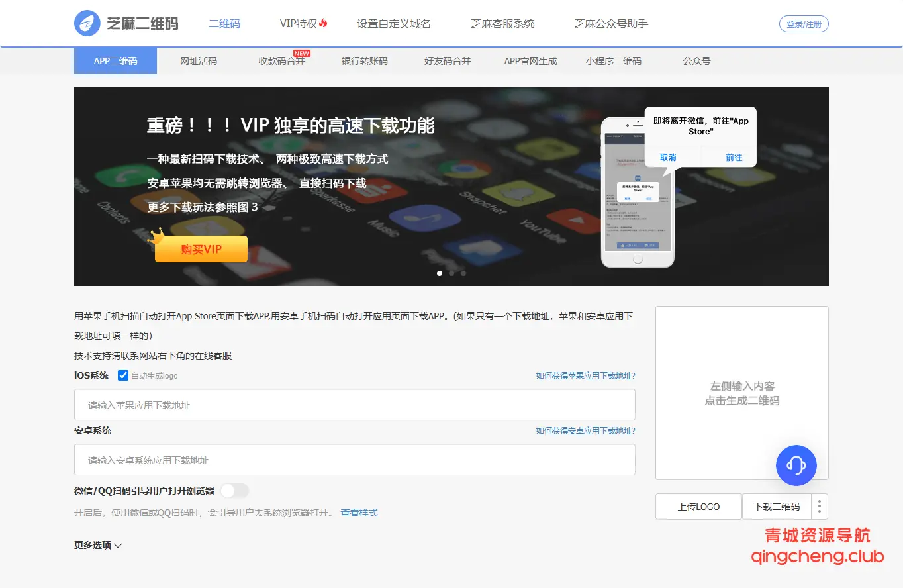The image size is (903, 588).
Task: Click the 查看样式 link
Action: tap(359, 513)
